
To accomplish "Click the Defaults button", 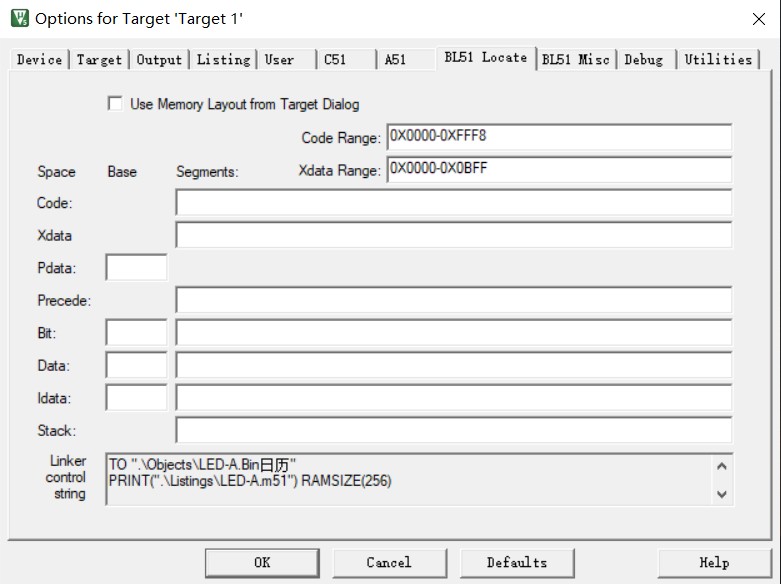I will coord(516,562).
